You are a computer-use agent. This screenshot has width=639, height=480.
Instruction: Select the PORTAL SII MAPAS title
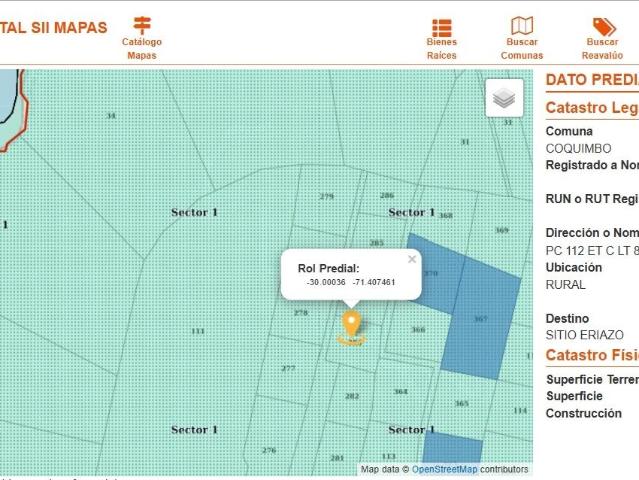pos(53,28)
